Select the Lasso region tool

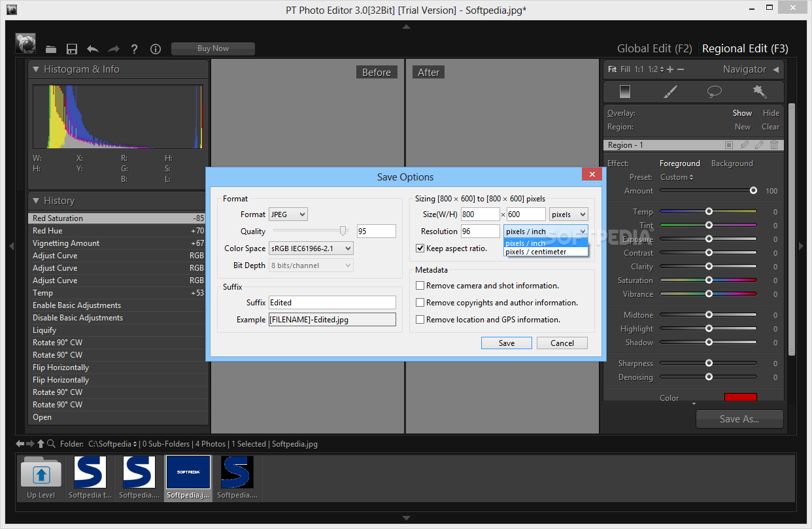click(x=715, y=92)
